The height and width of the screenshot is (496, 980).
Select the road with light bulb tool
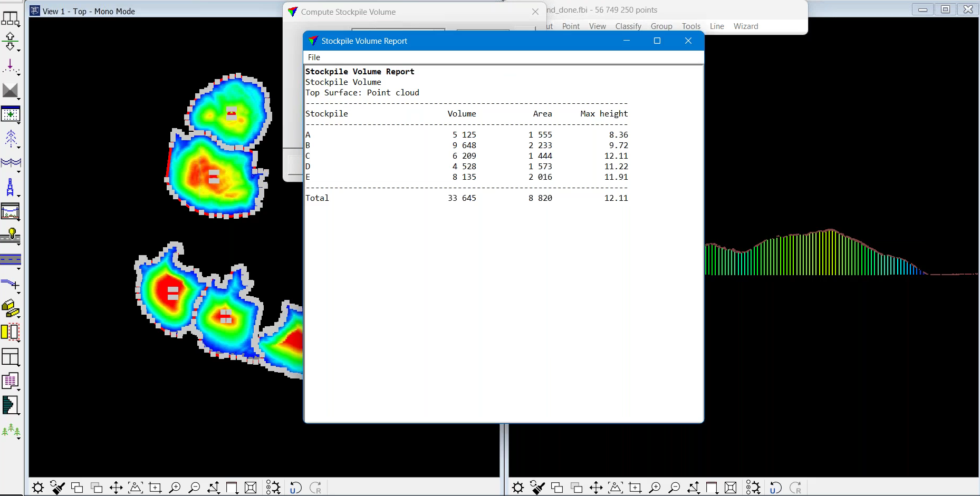[x=11, y=236]
